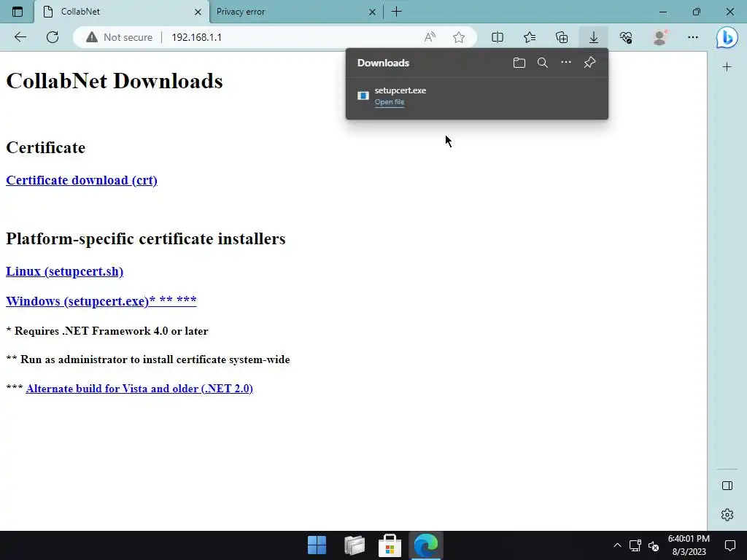Click Microsoft Edge taskbar icon
Image resolution: width=747 pixels, height=560 pixels.
click(426, 545)
